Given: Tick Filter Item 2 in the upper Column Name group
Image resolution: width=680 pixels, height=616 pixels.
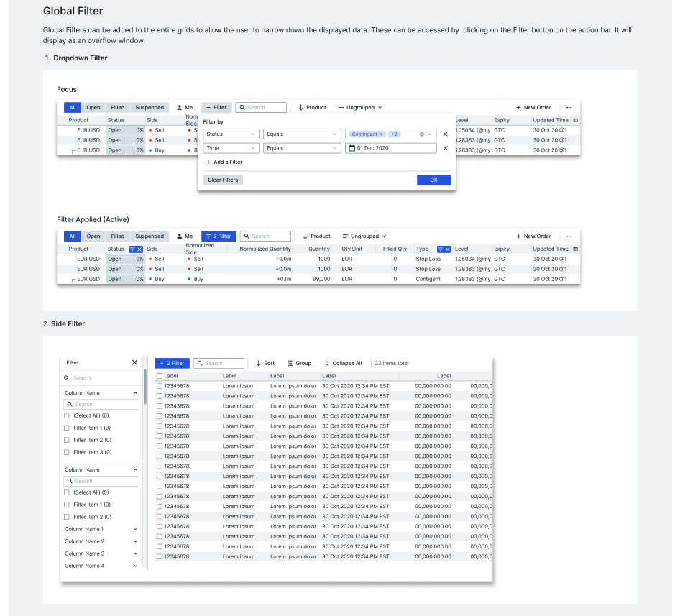Looking at the screenshot, I should [67, 441].
